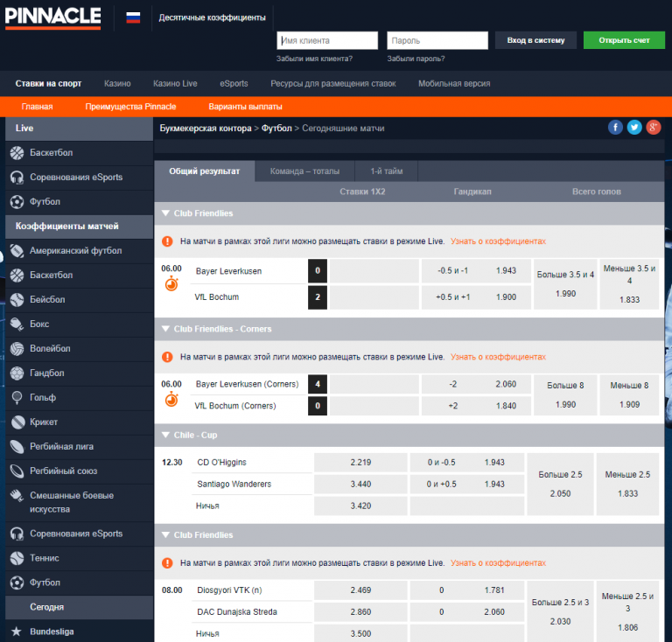
Task: Click rugby union icon next to Регбийный союз
Action: click(x=17, y=471)
